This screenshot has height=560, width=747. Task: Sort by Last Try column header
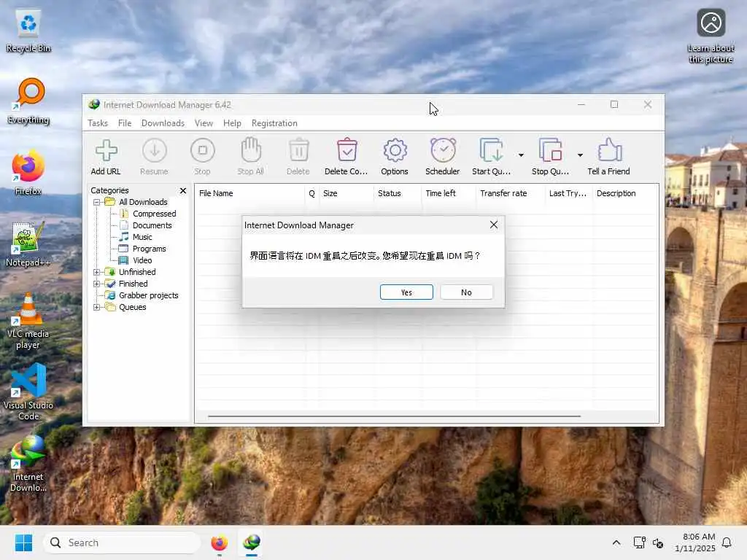tap(569, 193)
